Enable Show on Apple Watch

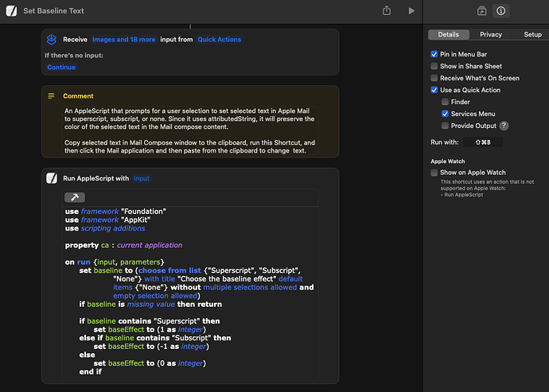coord(434,173)
